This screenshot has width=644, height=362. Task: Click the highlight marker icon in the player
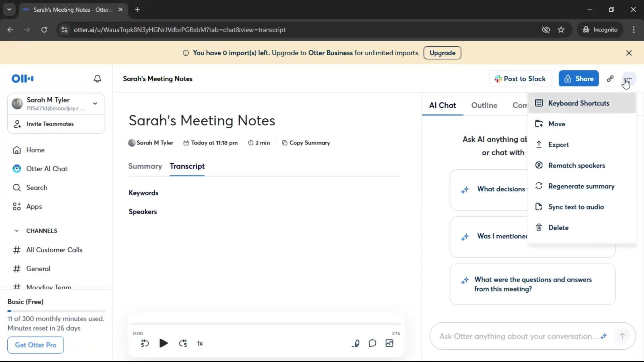click(x=356, y=343)
